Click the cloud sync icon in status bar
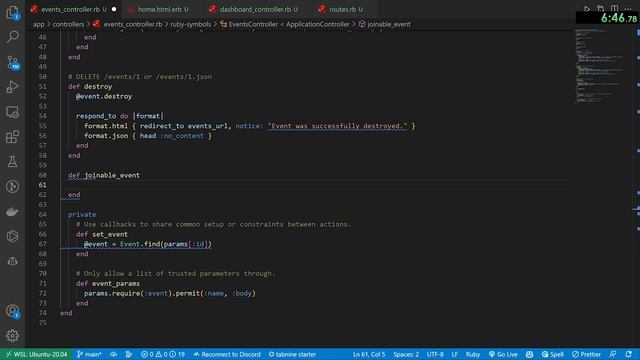The width and height of the screenshot is (640, 360). (x=114, y=354)
